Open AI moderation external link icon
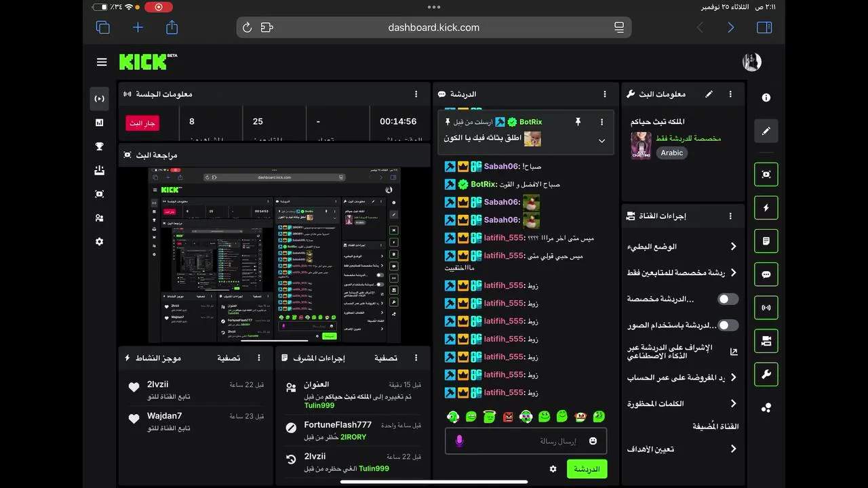 coord(733,352)
